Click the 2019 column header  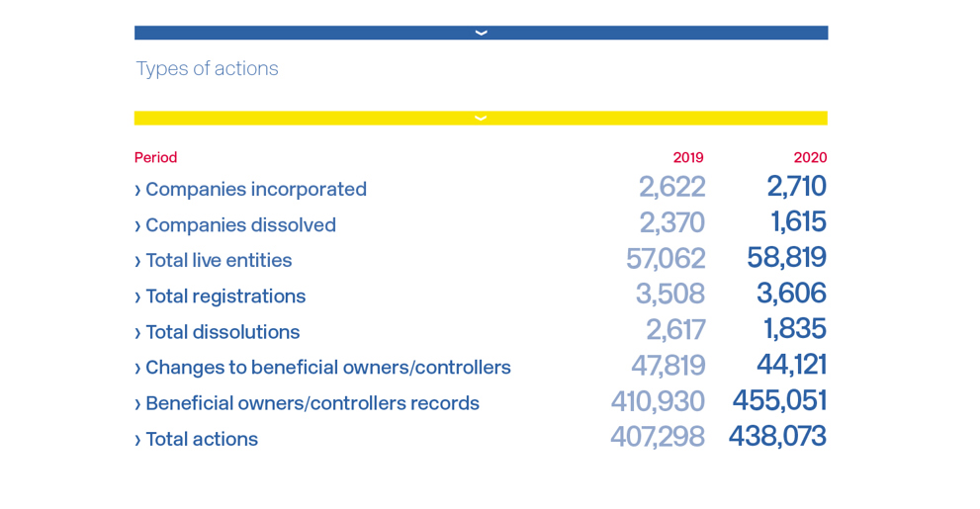pos(688,157)
